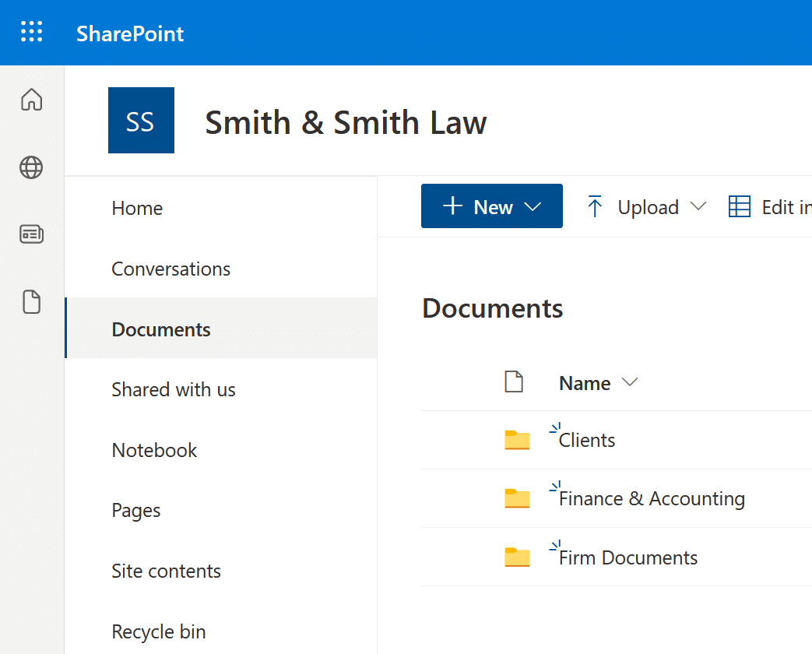Click the Finance & Accounting folder icon
The width and height of the screenshot is (812, 654).
click(517, 498)
